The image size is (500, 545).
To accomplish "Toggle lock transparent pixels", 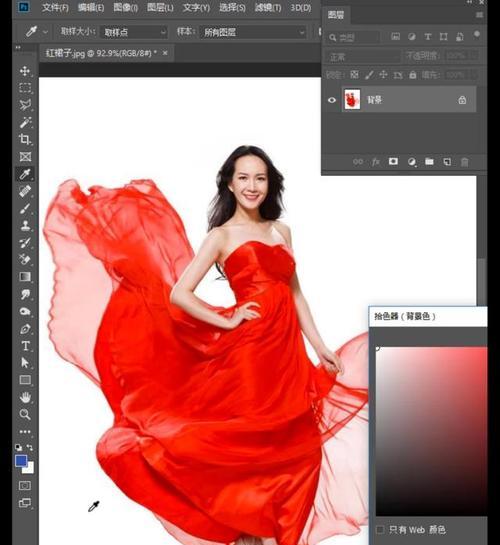I will click(x=354, y=74).
